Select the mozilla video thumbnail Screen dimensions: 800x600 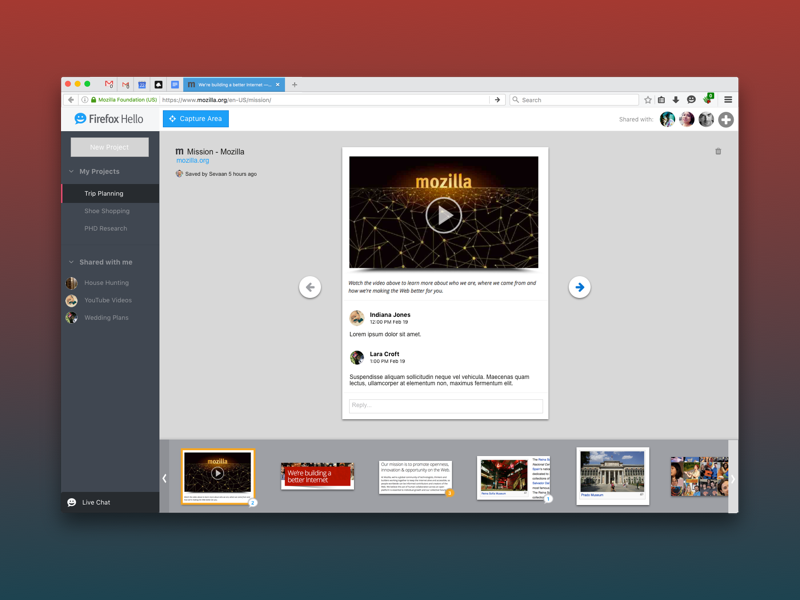(218, 477)
